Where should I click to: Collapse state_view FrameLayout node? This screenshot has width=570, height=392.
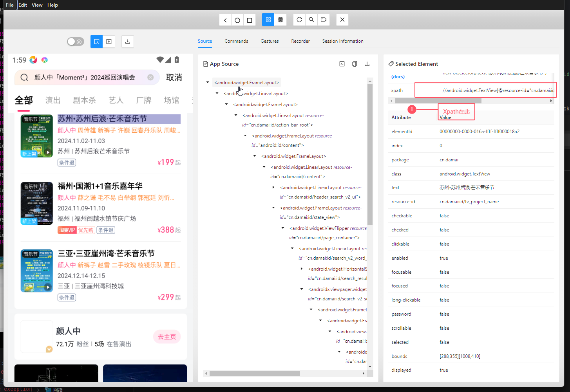(273, 208)
